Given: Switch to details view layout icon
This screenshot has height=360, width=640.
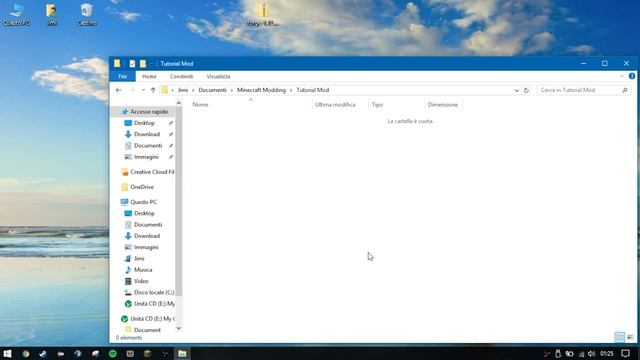Looking at the screenshot, I should [619, 337].
